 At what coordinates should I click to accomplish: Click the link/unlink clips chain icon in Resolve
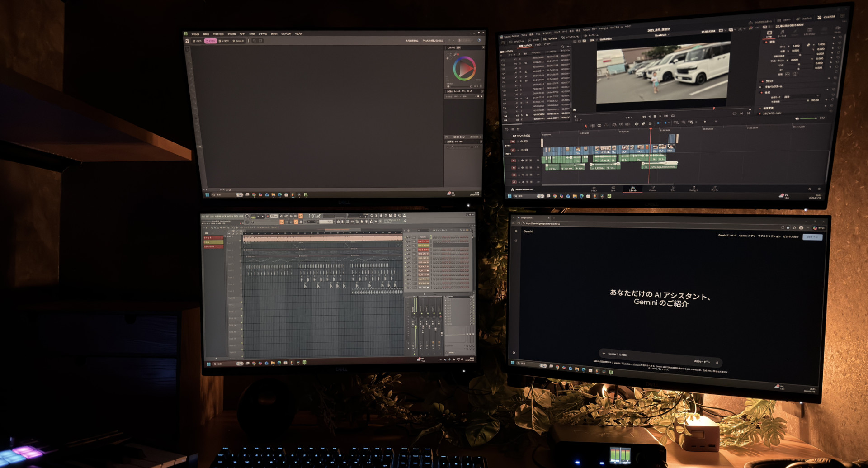click(x=643, y=123)
